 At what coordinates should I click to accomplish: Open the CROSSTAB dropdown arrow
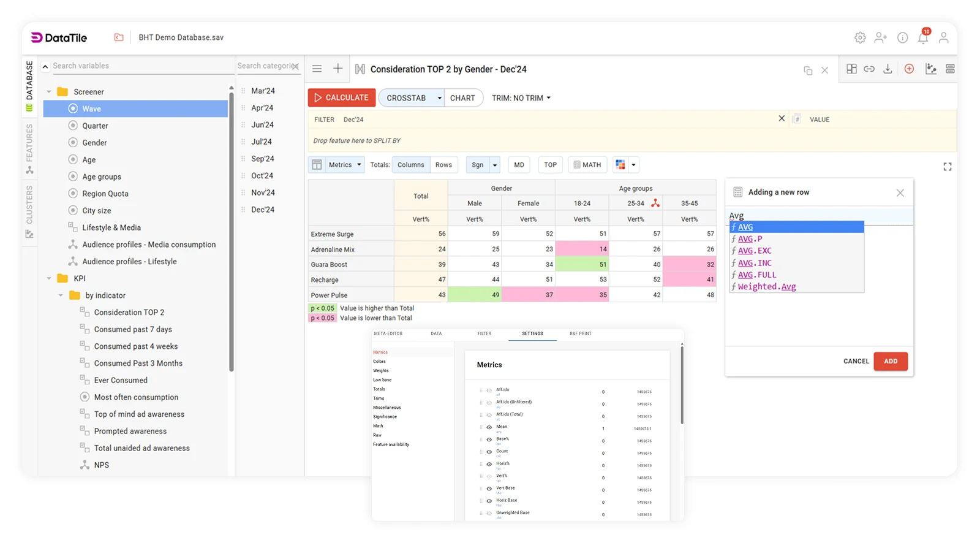click(x=439, y=98)
